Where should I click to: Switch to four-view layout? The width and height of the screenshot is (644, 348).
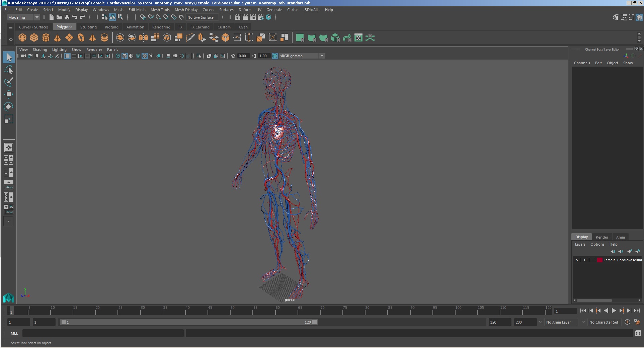9,160
